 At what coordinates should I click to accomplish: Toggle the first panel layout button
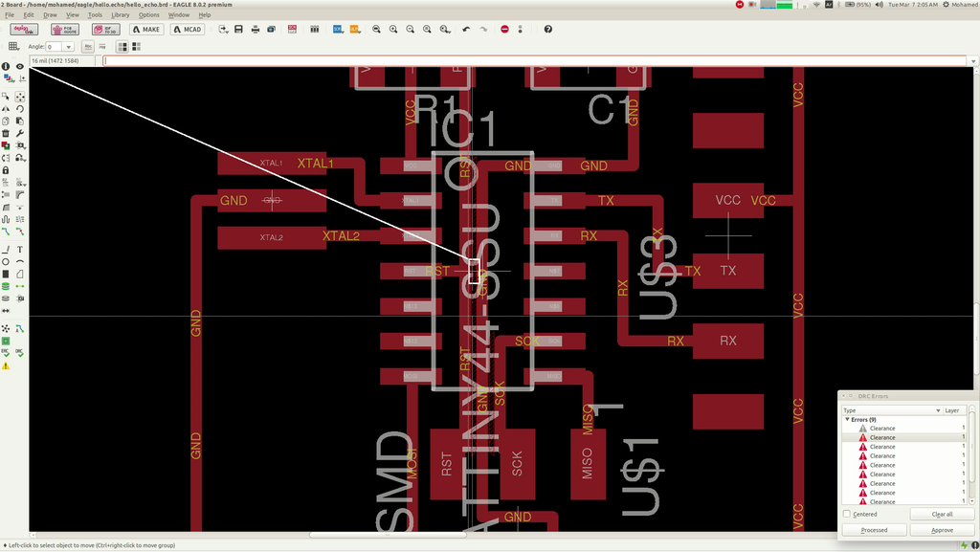point(122,46)
